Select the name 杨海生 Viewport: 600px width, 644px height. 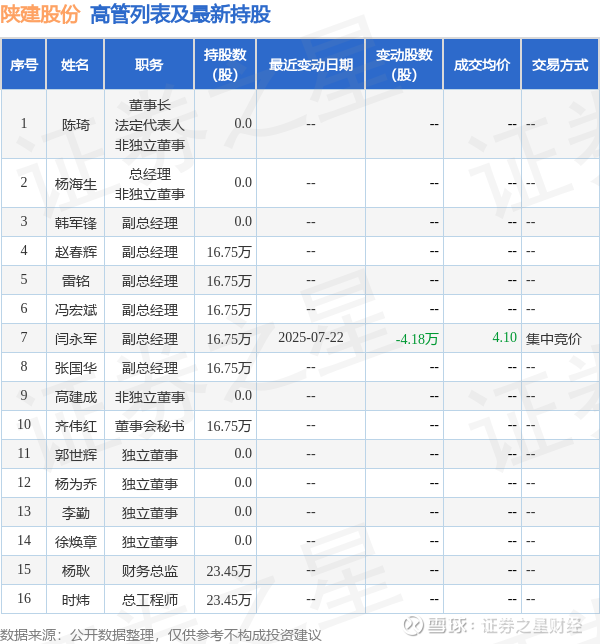[x=76, y=184]
